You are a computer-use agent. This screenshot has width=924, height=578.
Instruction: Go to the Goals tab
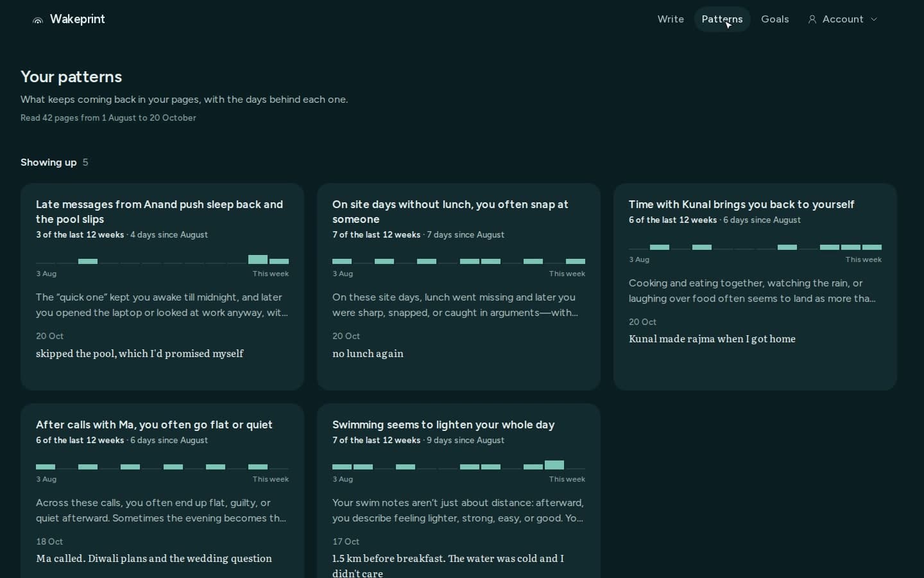[774, 19]
